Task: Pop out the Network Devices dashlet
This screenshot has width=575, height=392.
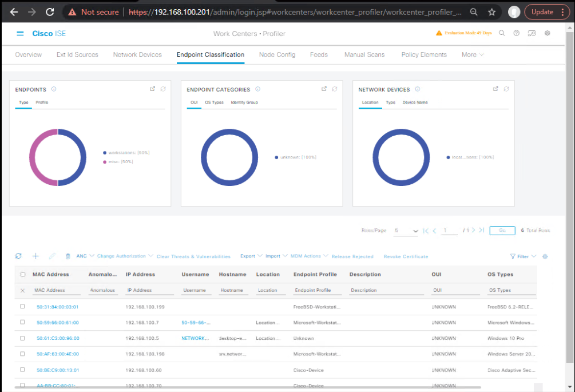Action: pos(496,89)
